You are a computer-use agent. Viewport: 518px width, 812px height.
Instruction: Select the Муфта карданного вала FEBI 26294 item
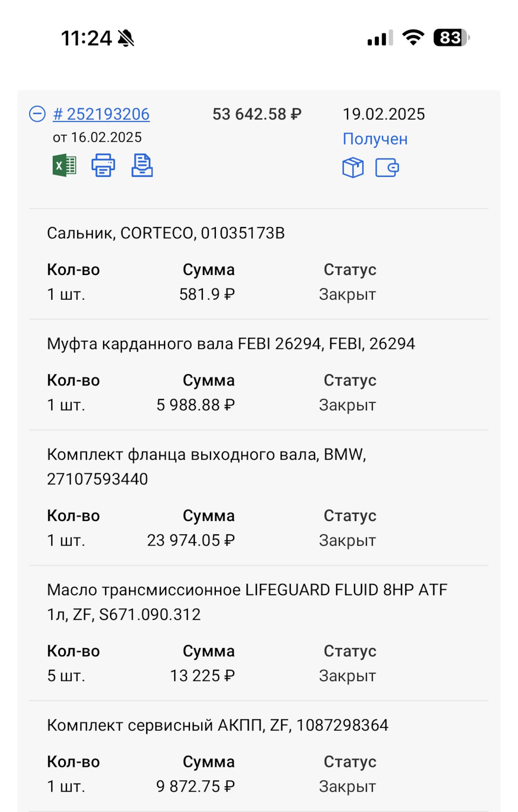tap(231, 343)
